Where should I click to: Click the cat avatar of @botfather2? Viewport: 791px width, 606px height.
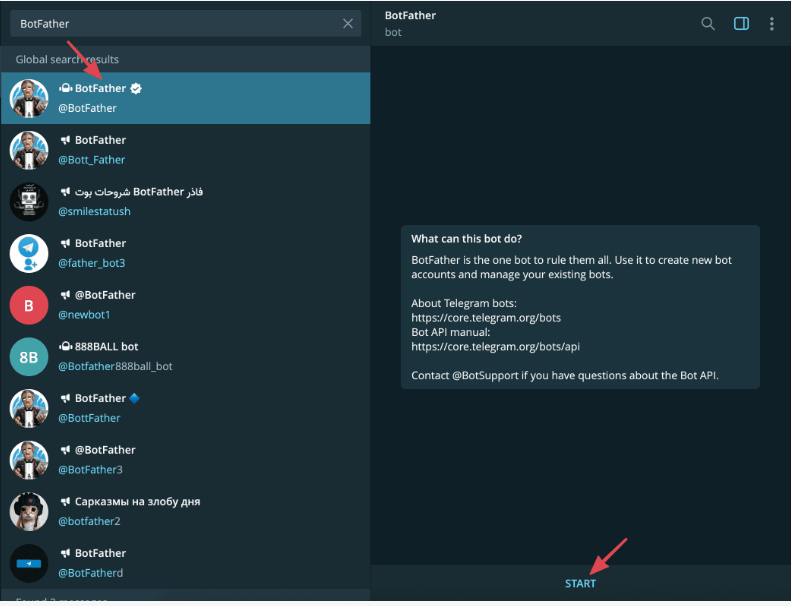point(29,512)
